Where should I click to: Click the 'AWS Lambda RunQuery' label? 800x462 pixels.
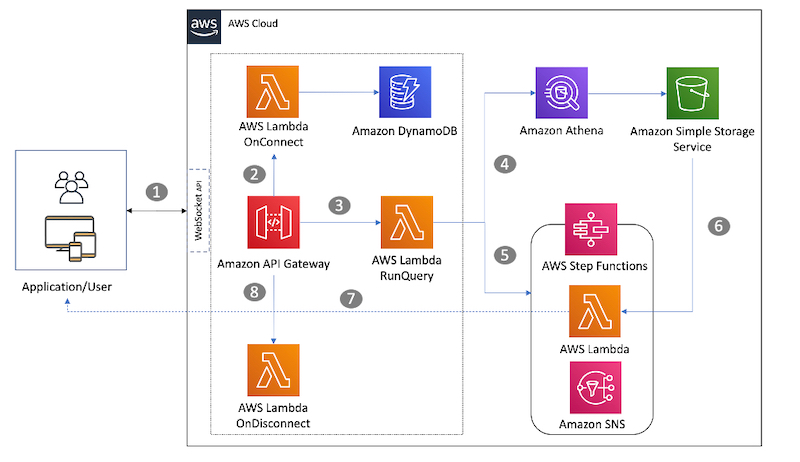coord(407,268)
